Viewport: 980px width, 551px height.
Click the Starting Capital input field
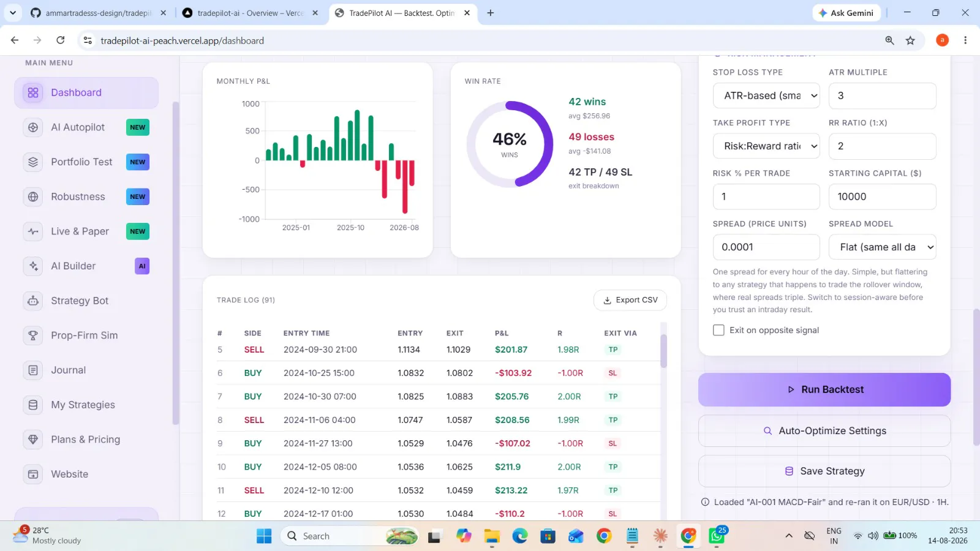click(883, 197)
